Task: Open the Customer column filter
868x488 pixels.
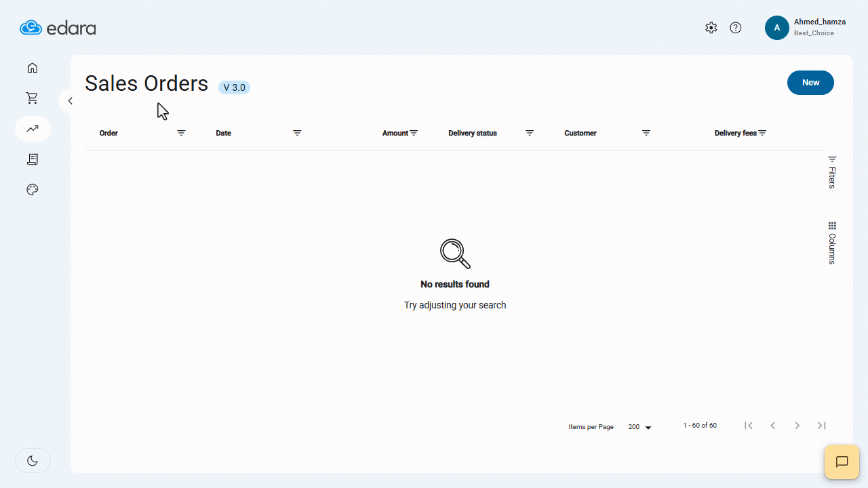Action: pos(646,133)
